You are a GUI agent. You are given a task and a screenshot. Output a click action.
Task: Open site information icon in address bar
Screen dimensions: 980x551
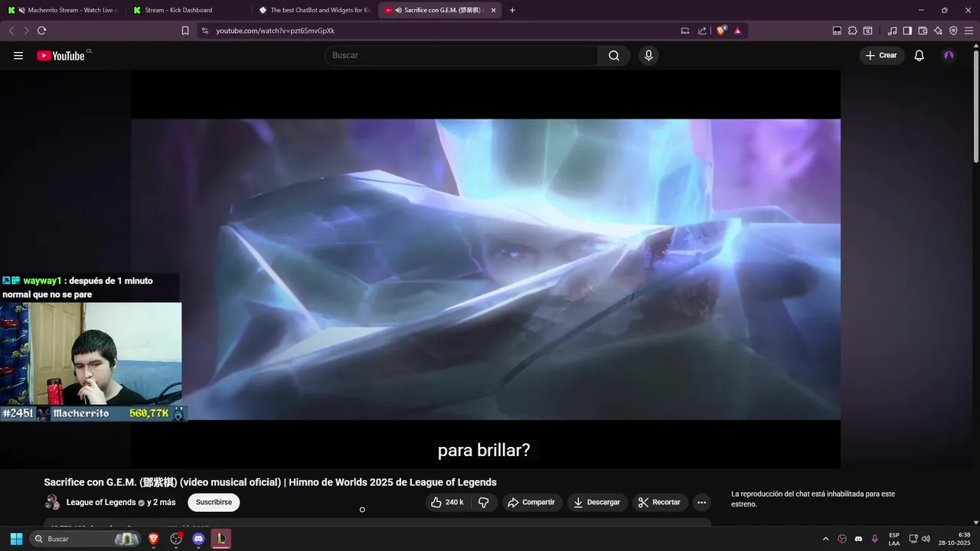point(204,31)
